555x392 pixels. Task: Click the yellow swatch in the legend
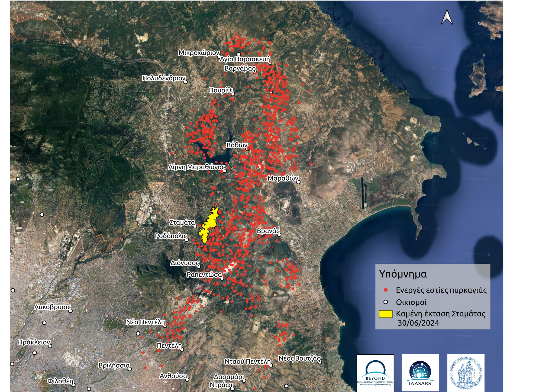pyautogui.click(x=386, y=314)
